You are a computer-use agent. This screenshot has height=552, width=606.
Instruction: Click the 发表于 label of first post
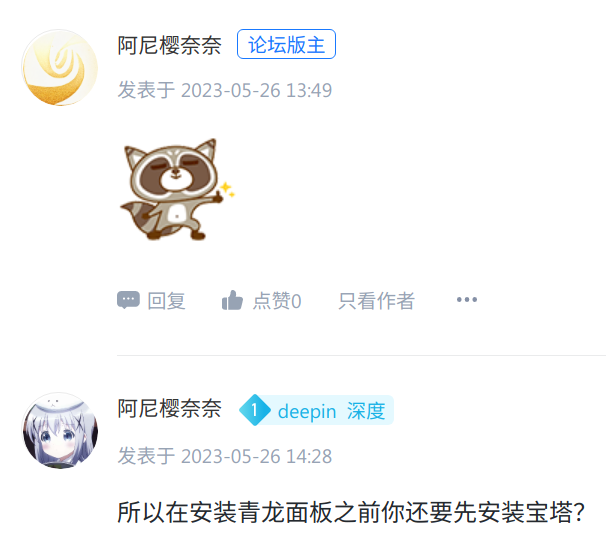[146, 90]
